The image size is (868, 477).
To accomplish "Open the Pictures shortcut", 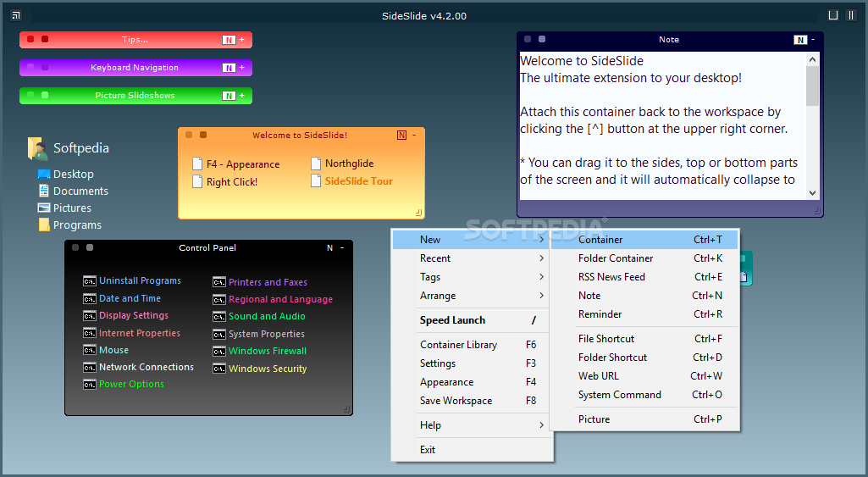I will pos(64,208).
